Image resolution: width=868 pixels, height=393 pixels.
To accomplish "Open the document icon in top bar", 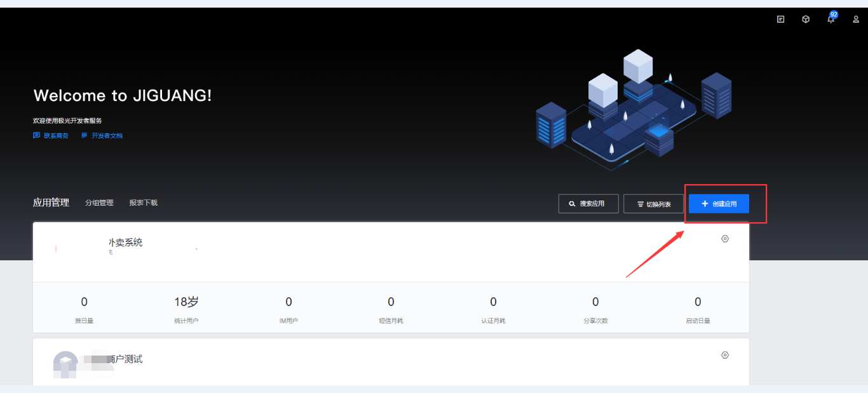I will (x=780, y=19).
